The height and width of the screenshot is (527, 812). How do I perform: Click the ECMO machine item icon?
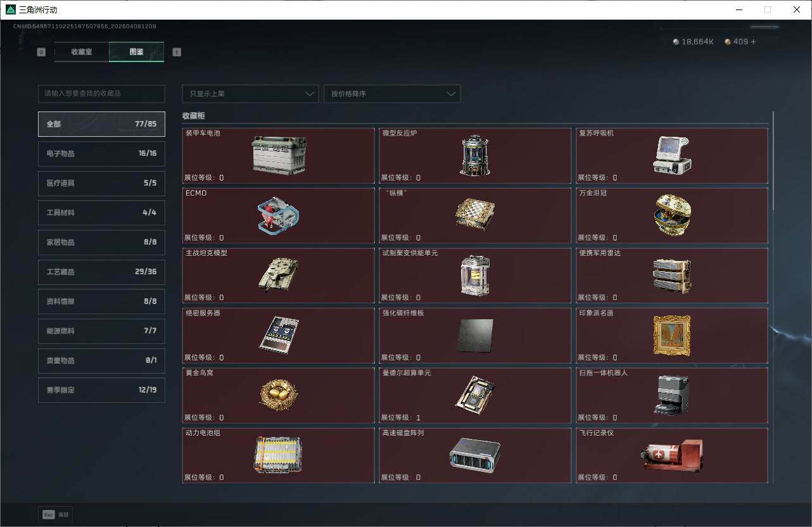click(279, 215)
